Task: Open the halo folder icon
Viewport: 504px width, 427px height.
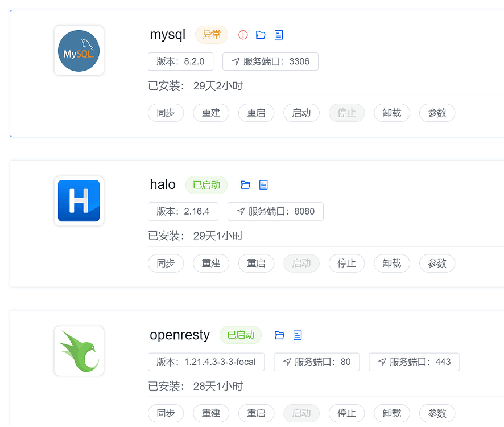Action: [245, 184]
